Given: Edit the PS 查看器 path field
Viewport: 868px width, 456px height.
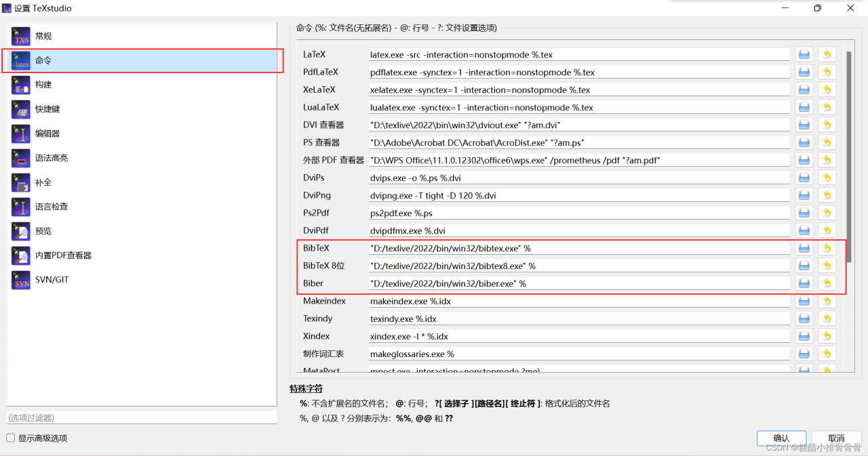Looking at the screenshot, I should pyautogui.click(x=580, y=142).
